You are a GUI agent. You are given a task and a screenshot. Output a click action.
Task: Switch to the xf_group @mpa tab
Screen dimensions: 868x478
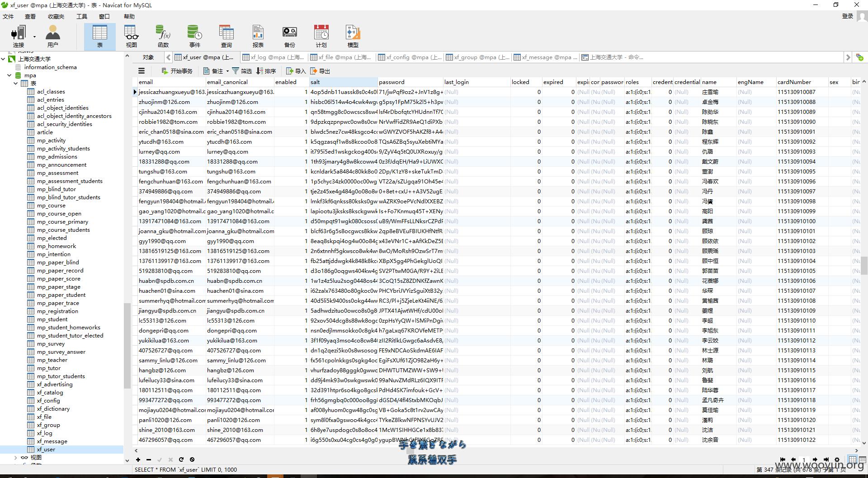478,57
